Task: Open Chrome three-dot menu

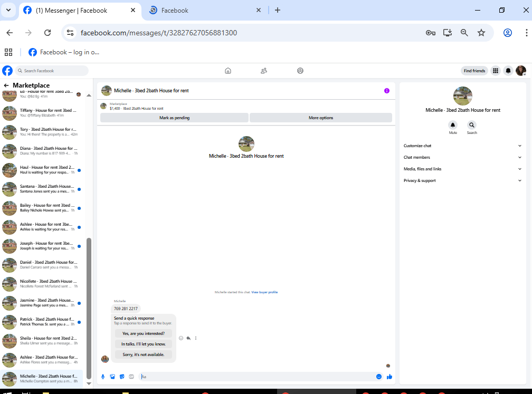Action: click(x=526, y=33)
